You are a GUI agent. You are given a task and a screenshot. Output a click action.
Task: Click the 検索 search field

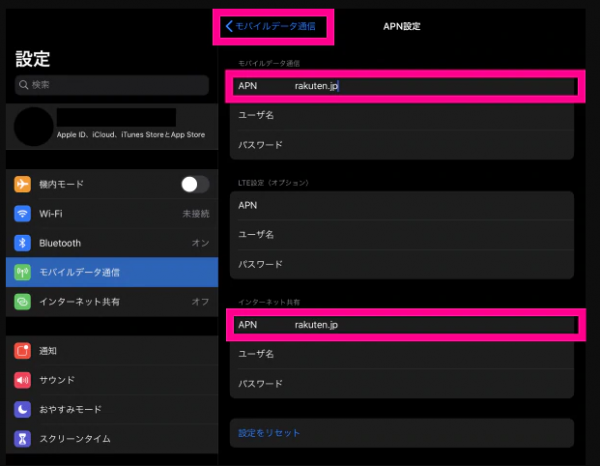click(112, 85)
